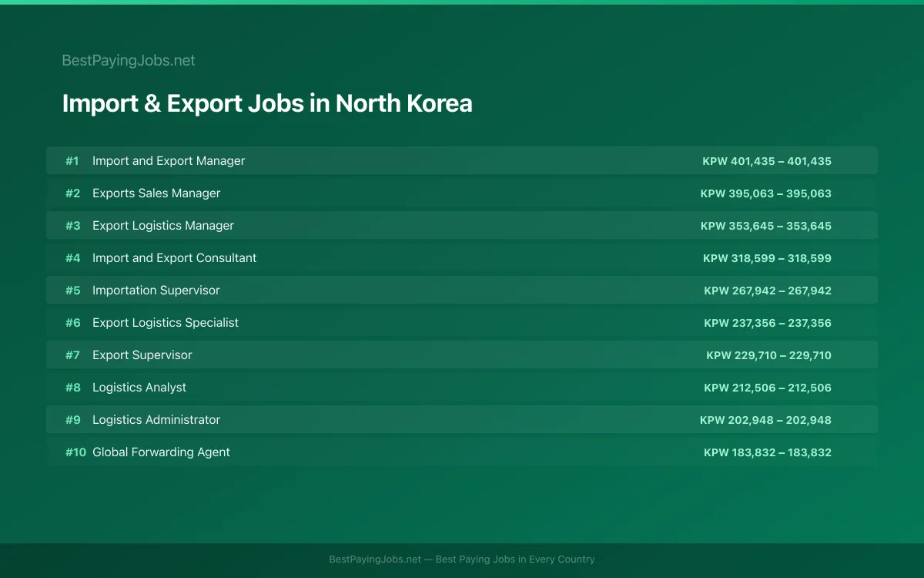Click the #10 rank label
Image resolution: width=924 pixels, height=578 pixels.
tap(75, 452)
